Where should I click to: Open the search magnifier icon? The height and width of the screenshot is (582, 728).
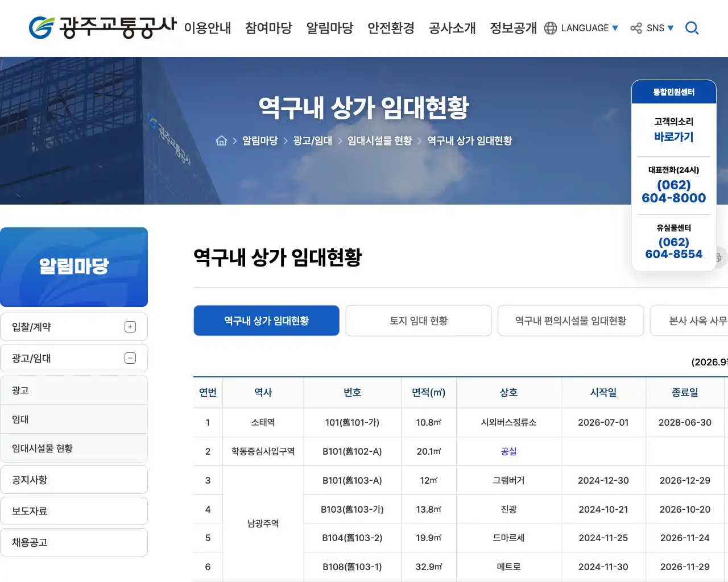692,28
